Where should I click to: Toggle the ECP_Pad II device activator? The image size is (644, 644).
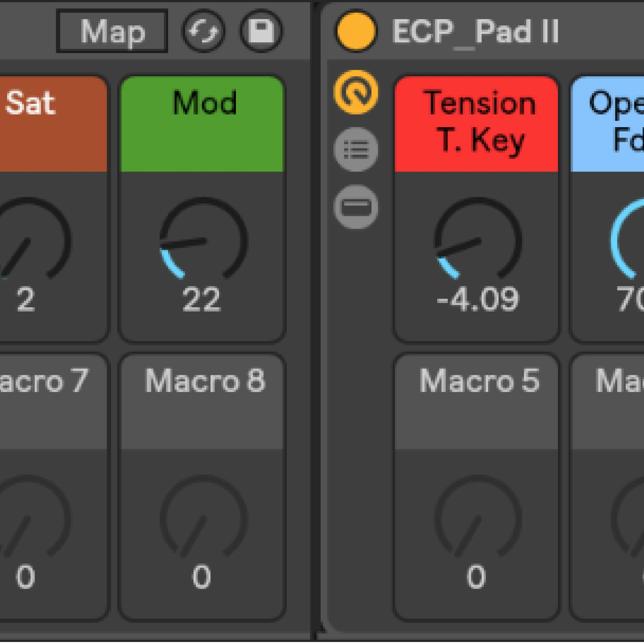coord(356,31)
